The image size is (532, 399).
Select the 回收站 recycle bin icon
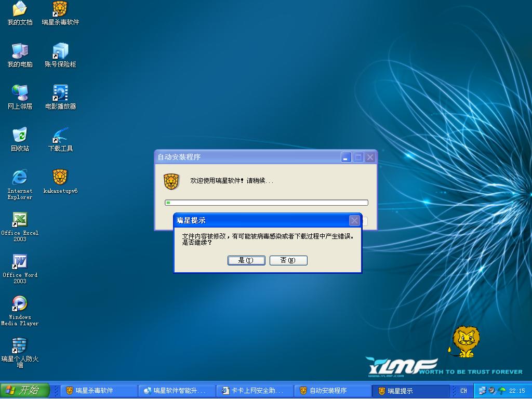point(20,139)
